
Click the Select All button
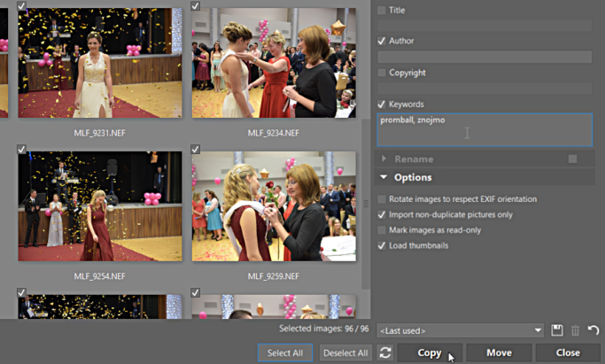tap(285, 352)
